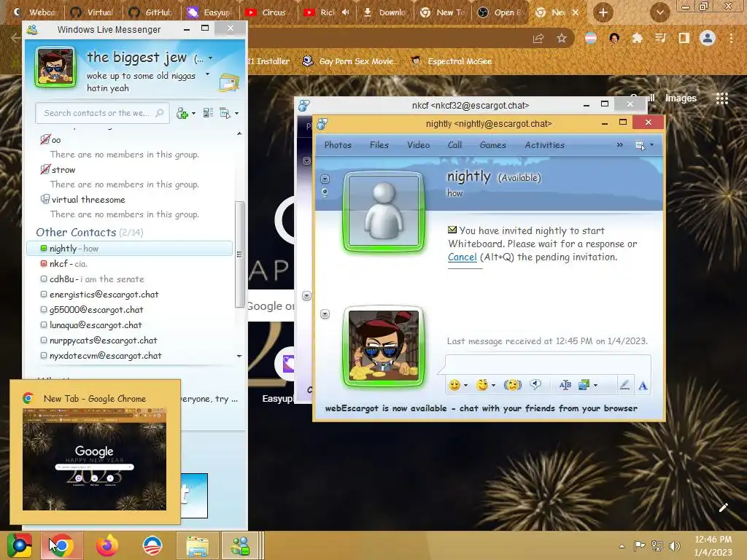The width and height of the screenshot is (747, 560).
Task: Open File Explorer from the taskbar
Action: [x=197, y=545]
